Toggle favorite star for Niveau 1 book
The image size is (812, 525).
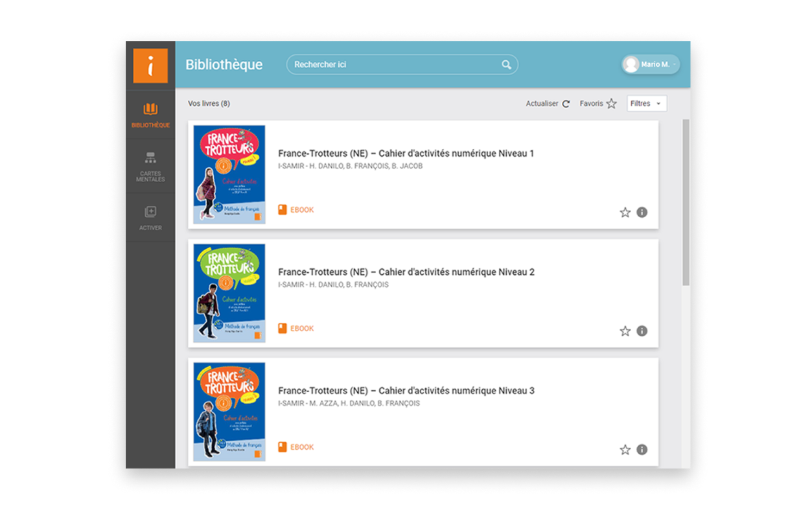[x=625, y=212]
